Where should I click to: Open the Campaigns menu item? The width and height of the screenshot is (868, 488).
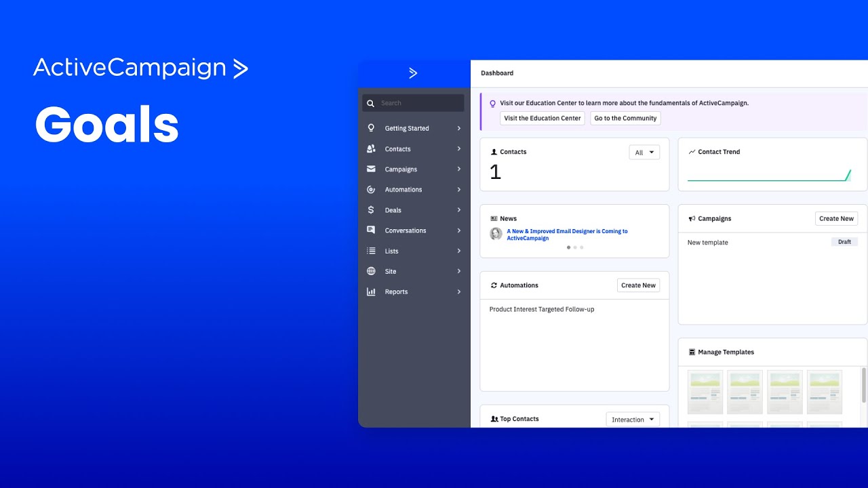414,169
